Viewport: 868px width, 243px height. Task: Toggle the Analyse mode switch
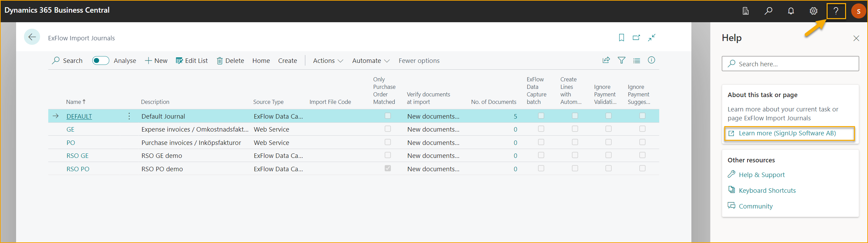101,60
